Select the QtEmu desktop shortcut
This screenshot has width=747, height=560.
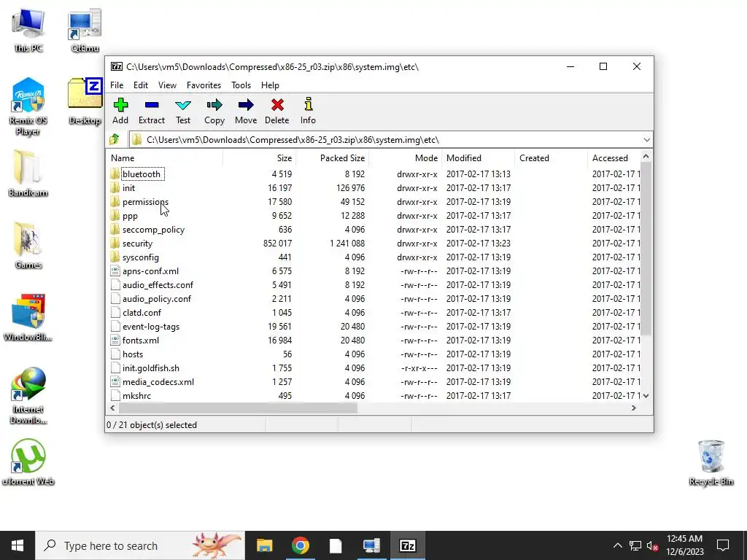[x=85, y=31]
